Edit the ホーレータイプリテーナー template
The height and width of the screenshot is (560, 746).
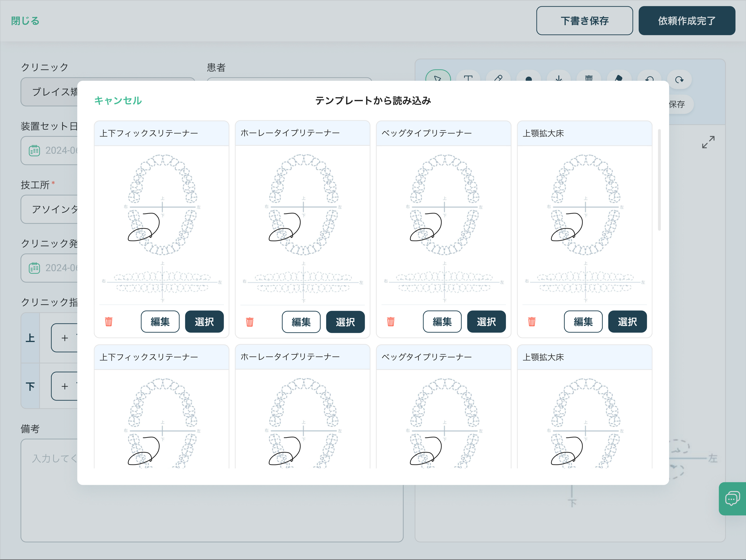tap(301, 322)
